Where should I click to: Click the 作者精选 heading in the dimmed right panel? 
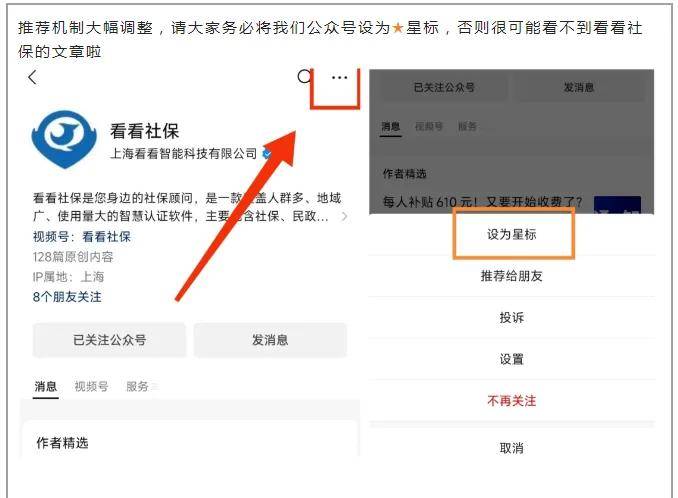pos(404,174)
